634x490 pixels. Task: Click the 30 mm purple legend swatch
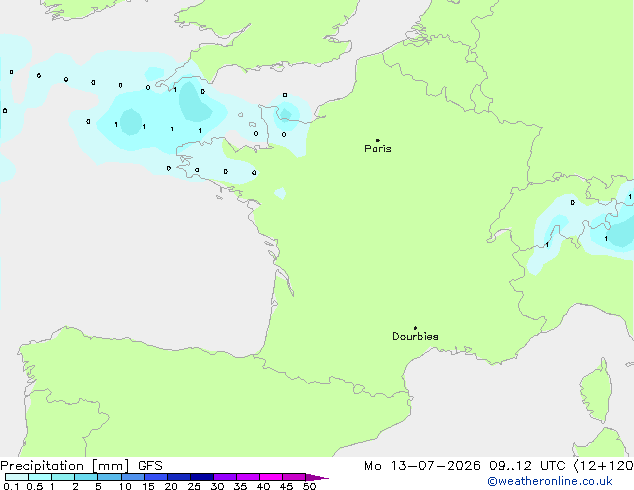pyautogui.click(x=224, y=477)
